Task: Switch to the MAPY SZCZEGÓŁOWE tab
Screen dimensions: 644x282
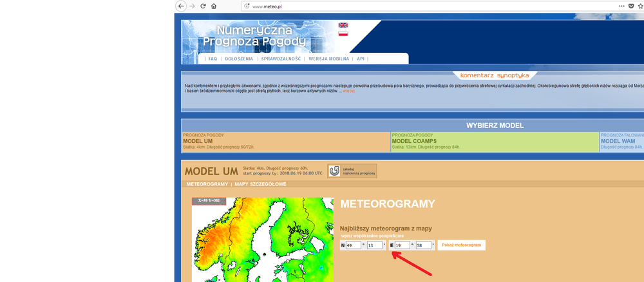Action: point(260,184)
